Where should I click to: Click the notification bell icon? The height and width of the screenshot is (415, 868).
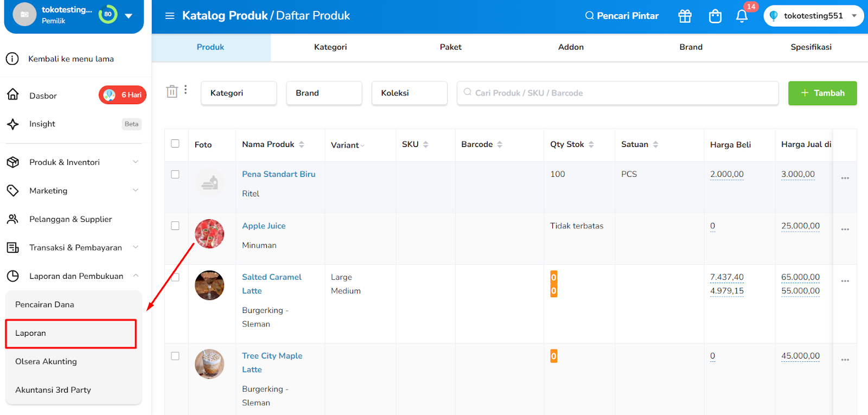pos(742,16)
